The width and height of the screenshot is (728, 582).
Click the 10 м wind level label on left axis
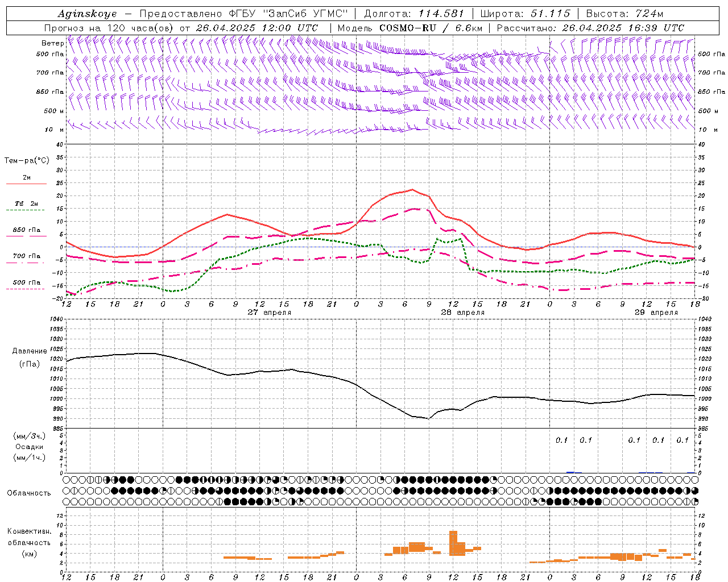tap(54, 130)
